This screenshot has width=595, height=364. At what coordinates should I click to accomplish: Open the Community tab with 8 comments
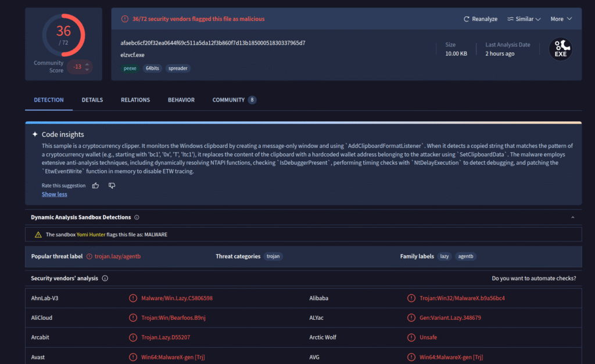pos(234,100)
